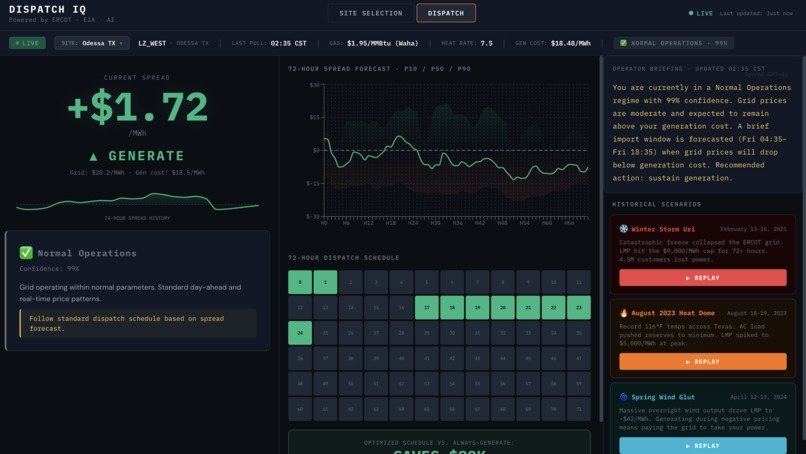806x454 pixels.
Task: Click the $1.95/MMBtu (Waha) gas price
Action: [x=382, y=43]
